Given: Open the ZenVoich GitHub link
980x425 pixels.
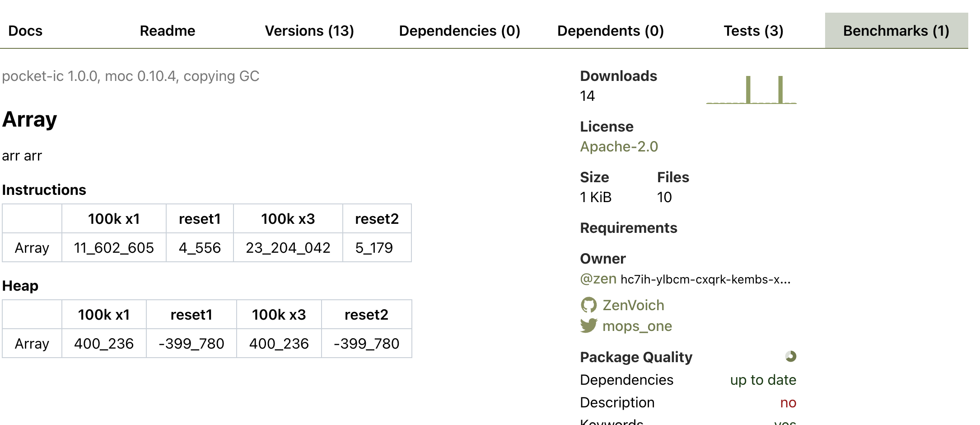Looking at the screenshot, I should click(633, 305).
